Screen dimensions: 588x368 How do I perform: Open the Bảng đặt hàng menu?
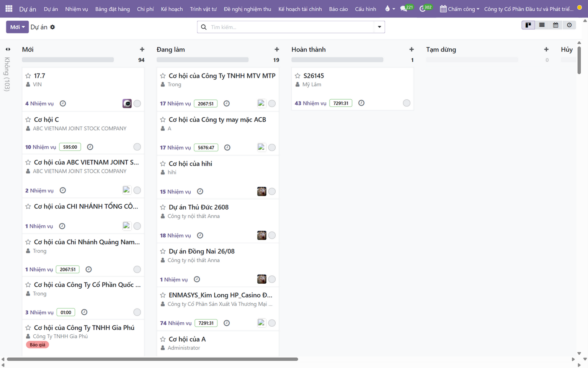click(x=113, y=9)
